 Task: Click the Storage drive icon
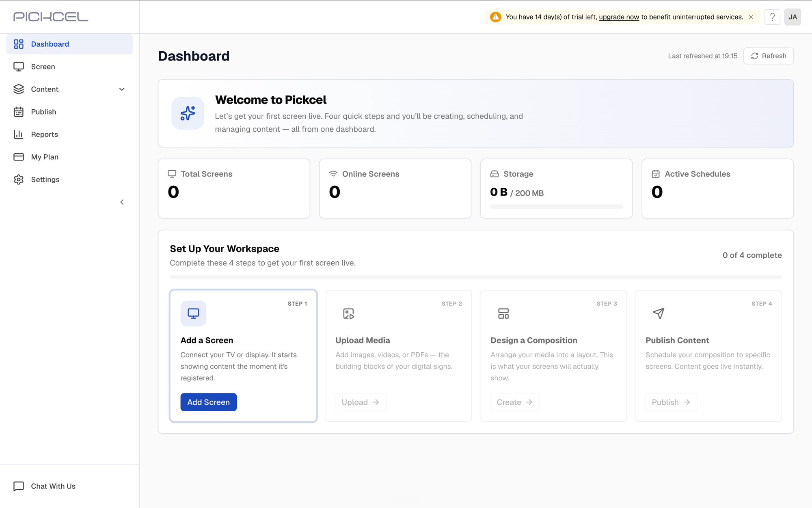[x=495, y=174]
